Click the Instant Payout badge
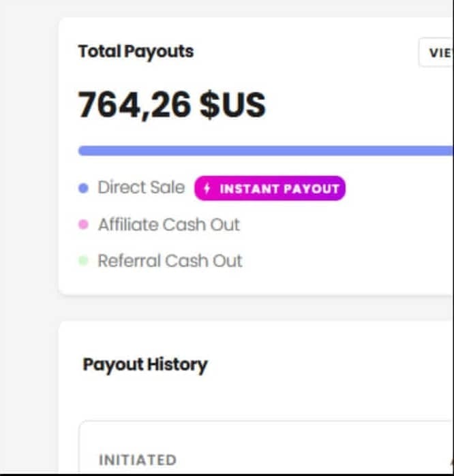This screenshot has height=476, width=454. point(270,188)
